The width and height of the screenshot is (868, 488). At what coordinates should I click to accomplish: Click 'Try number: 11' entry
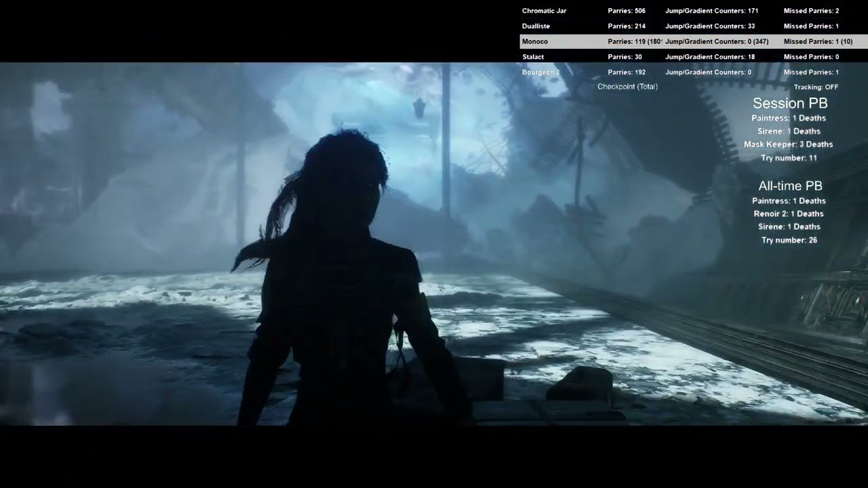(x=789, y=158)
